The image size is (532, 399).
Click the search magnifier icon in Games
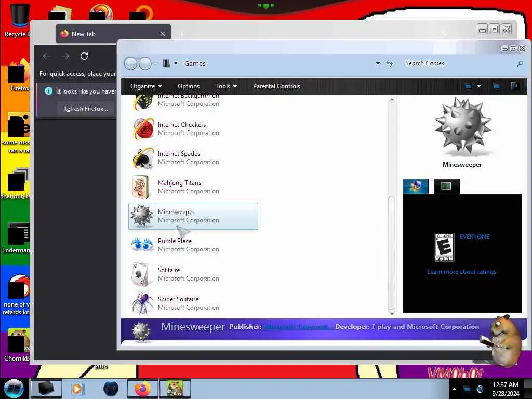pos(520,63)
